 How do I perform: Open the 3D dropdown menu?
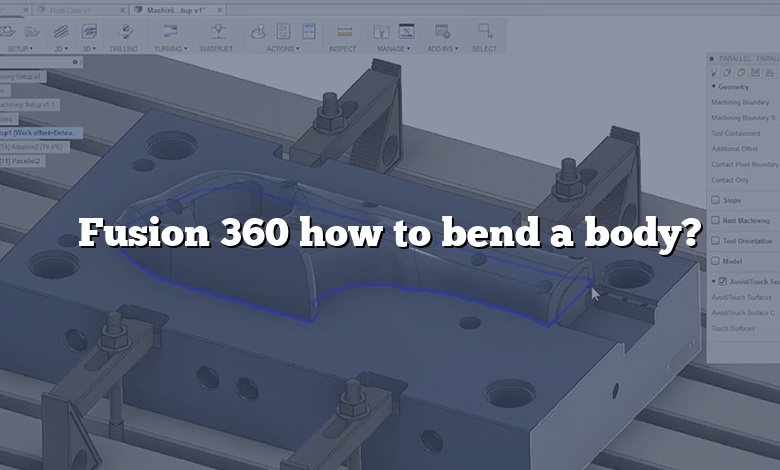tap(89, 49)
